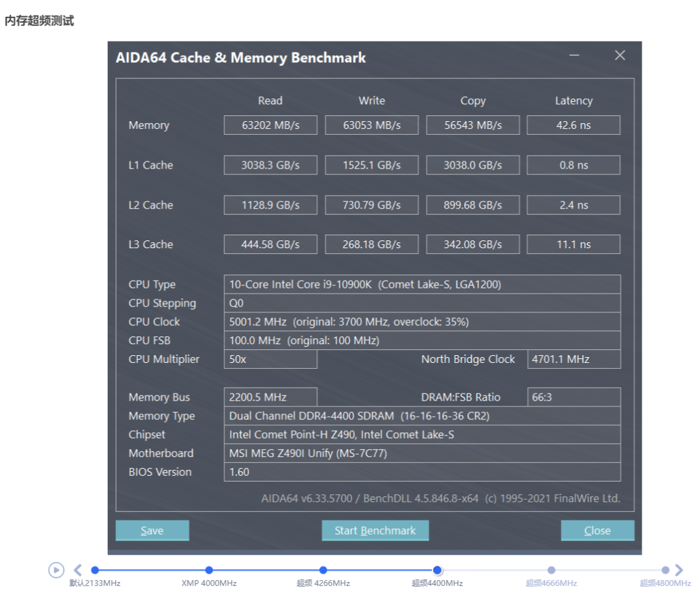Click Memory Type field DDR4-4400 SDRAM
The width and height of the screenshot is (700, 604).
pyautogui.click(x=423, y=416)
